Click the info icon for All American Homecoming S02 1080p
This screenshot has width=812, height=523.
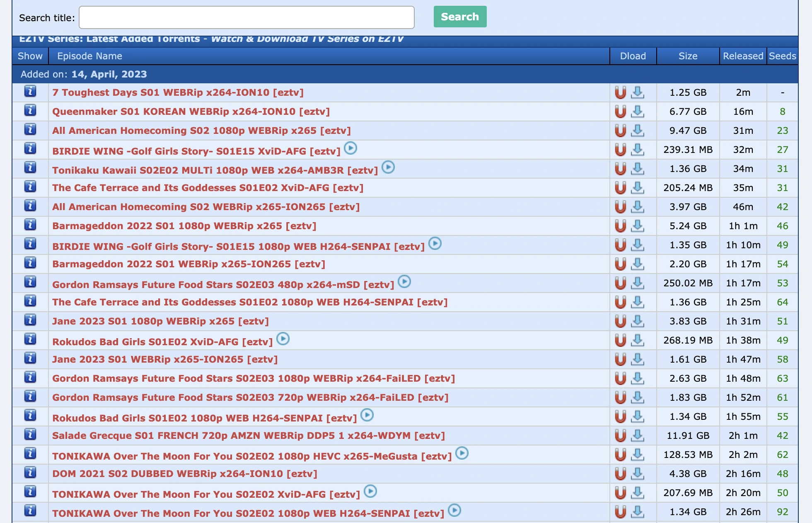[30, 130]
